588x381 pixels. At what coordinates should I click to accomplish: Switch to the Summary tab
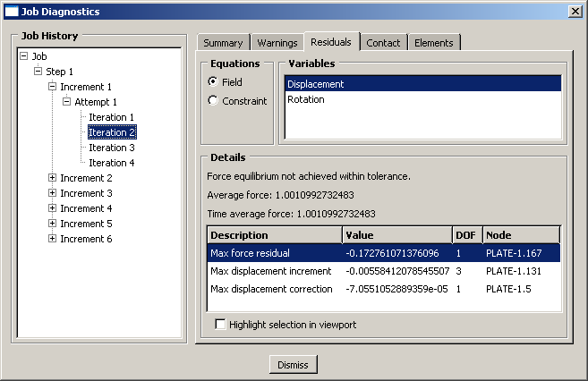pos(223,43)
